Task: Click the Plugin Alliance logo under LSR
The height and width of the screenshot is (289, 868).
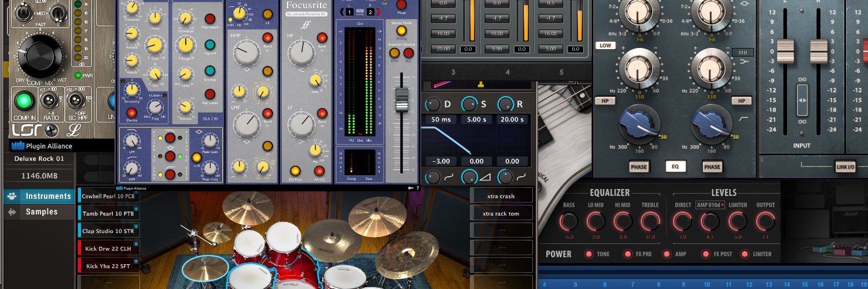Action: click(x=41, y=146)
